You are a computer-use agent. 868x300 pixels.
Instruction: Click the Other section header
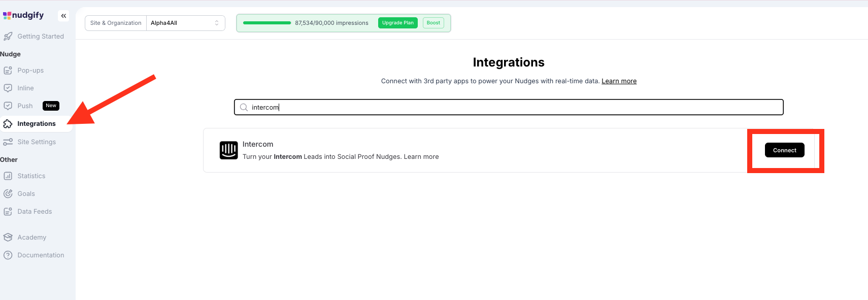[x=9, y=160]
